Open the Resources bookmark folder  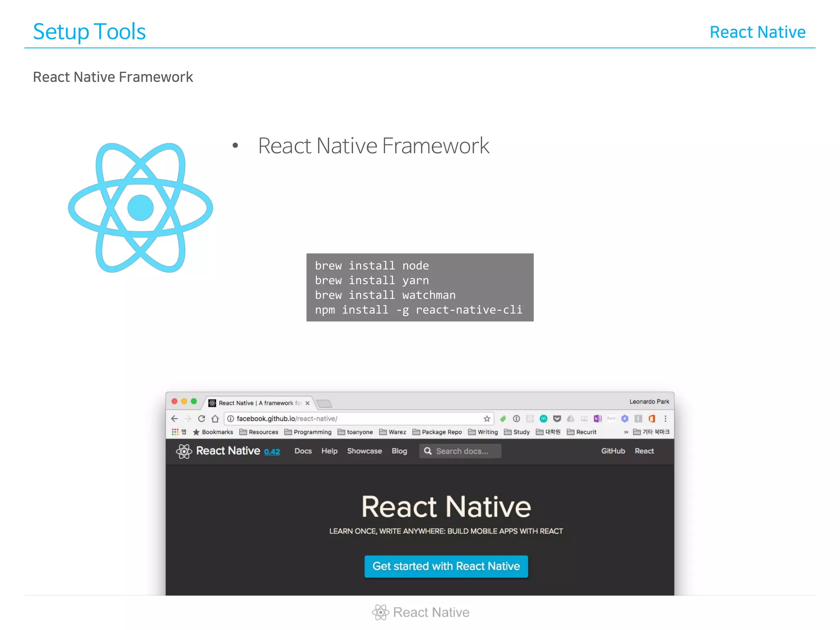(x=259, y=432)
